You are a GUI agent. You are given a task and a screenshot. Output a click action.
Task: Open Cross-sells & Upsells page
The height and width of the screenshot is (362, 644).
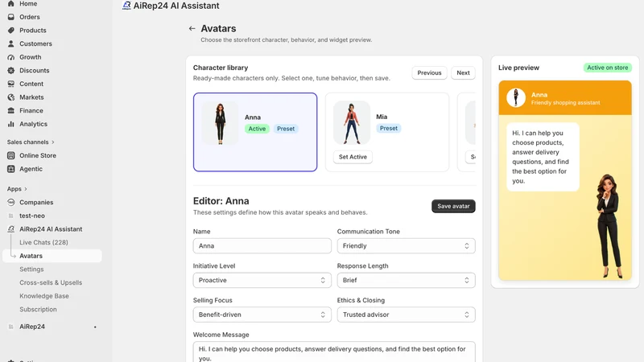pyautogui.click(x=51, y=283)
